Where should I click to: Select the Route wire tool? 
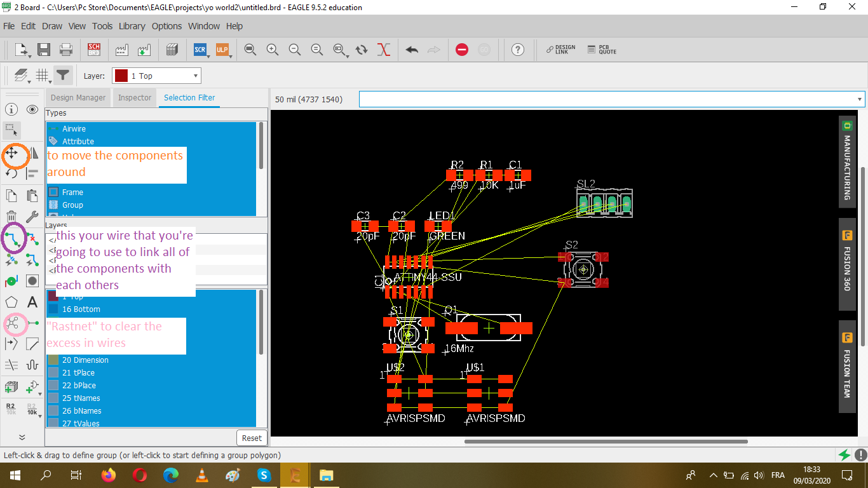[x=11, y=239]
